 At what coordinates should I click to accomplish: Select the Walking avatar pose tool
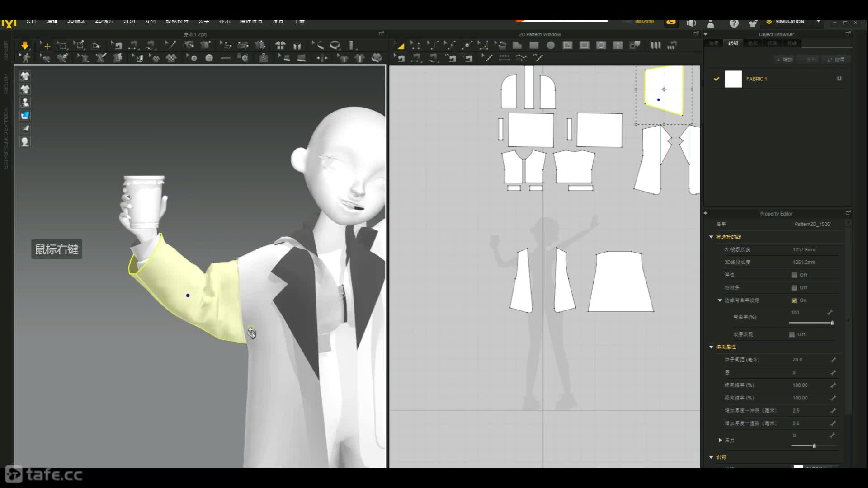point(25,58)
